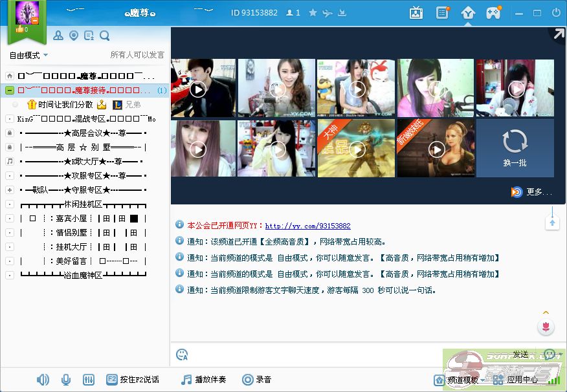Open the emoji picker in chat box
This screenshot has width=567, height=392.
click(181, 354)
